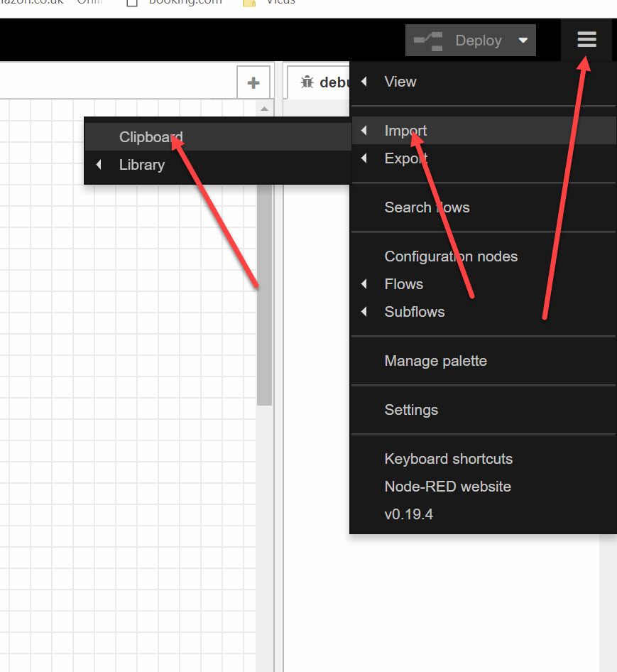
Task: Open Manage palette from the menu
Action: pos(435,361)
